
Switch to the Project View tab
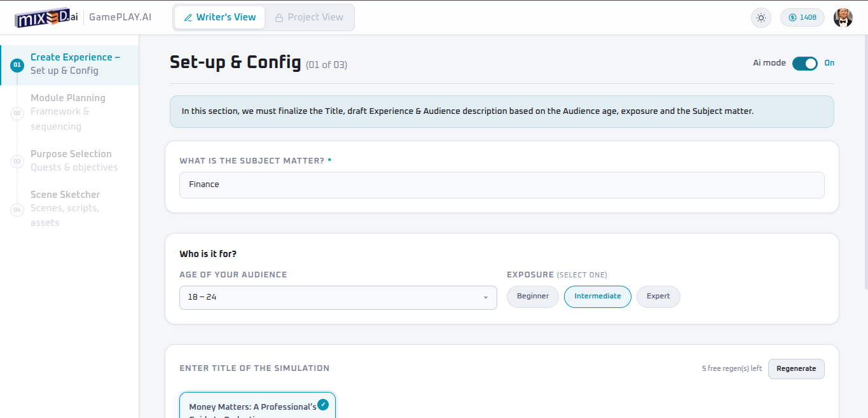pyautogui.click(x=309, y=18)
